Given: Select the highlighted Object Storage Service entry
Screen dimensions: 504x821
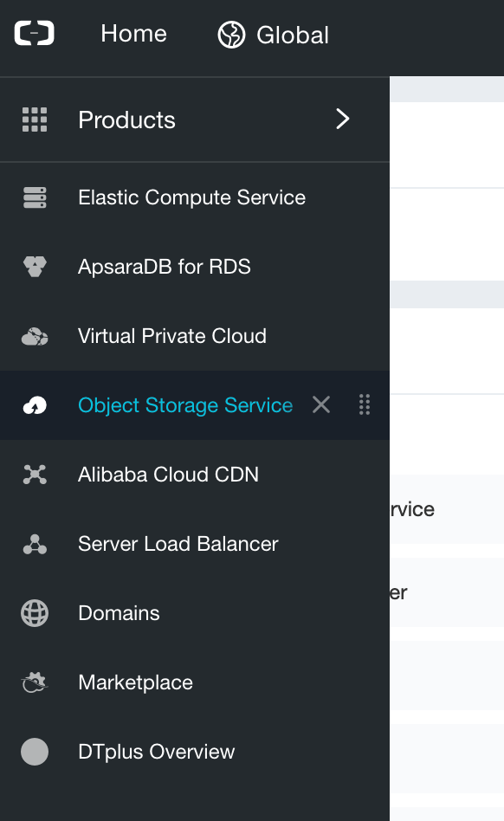Looking at the screenshot, I should pyautogui.click(x=185, y=404).
